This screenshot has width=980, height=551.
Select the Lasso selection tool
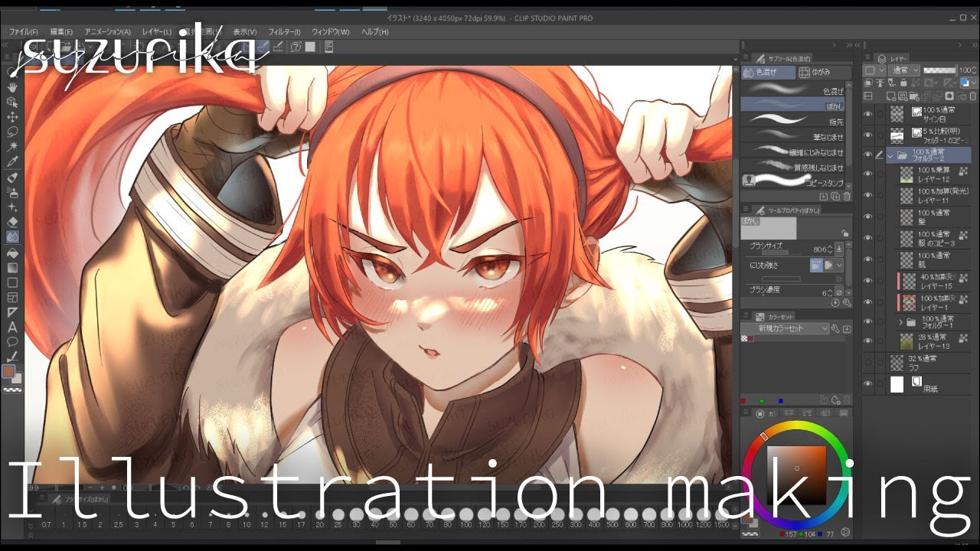tap(12, 132)
